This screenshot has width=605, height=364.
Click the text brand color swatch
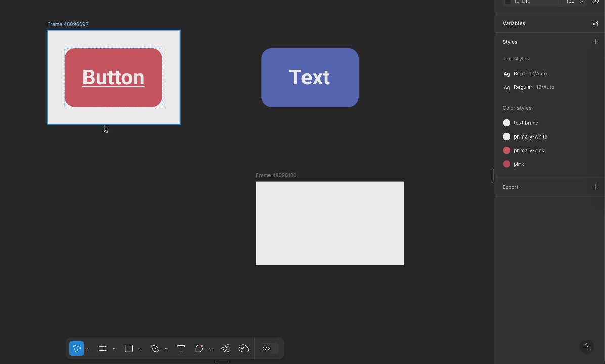click(506, 123)
